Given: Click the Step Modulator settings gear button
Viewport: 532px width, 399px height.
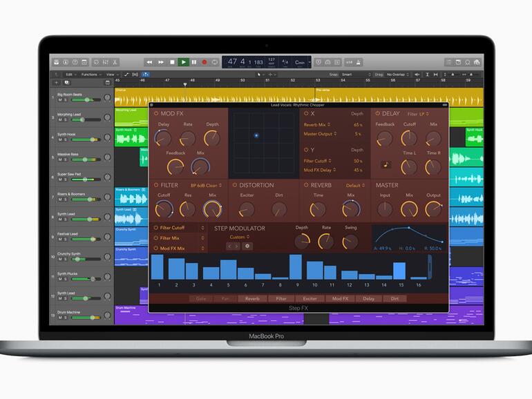Looking at the screenshot, I should pyautogui.click(x=247, y=246).
